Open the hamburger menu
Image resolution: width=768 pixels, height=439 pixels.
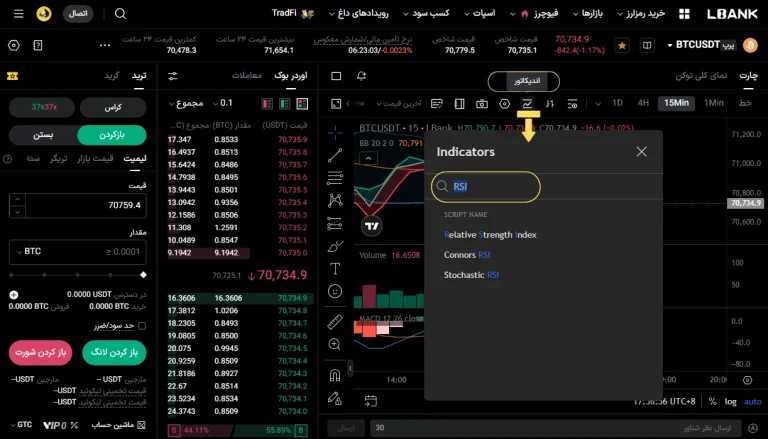(x=18, y=14)
